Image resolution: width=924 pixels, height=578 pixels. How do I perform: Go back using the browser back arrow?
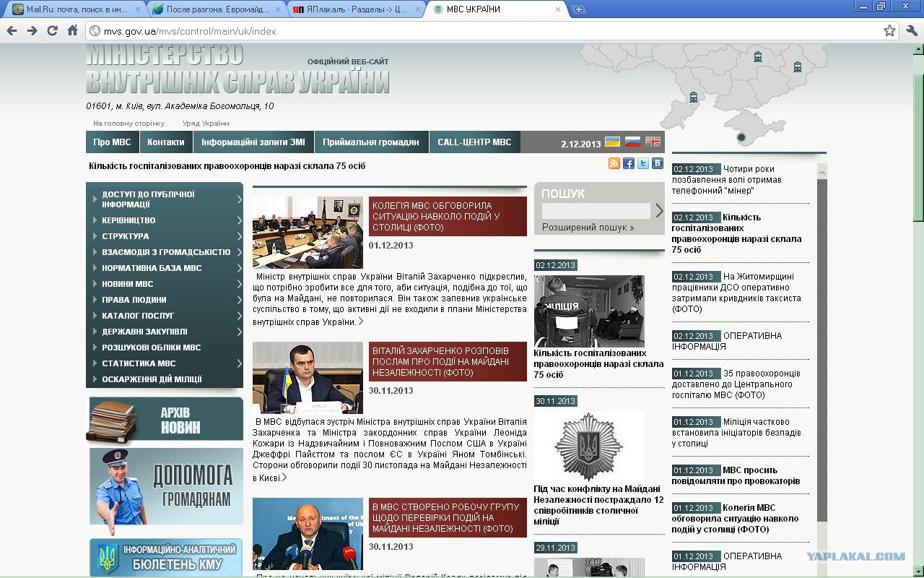[x=12, y=30]
